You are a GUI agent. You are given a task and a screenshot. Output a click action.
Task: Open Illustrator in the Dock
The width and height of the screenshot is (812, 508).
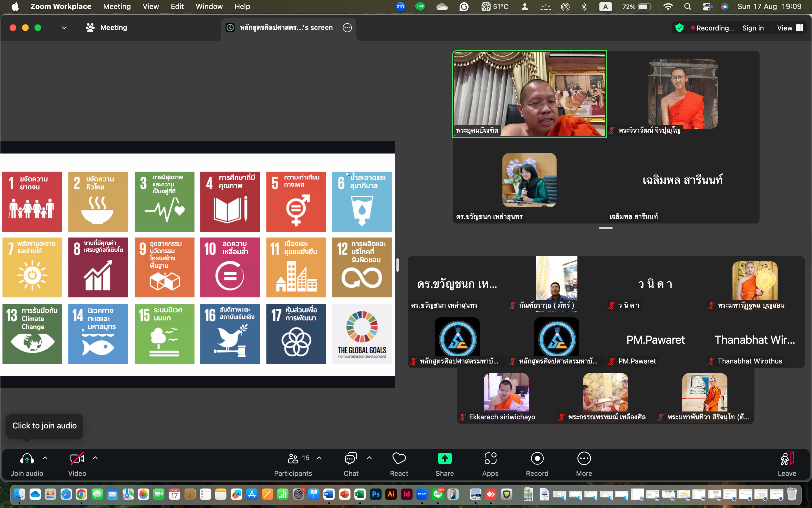[x=391, y=494]
